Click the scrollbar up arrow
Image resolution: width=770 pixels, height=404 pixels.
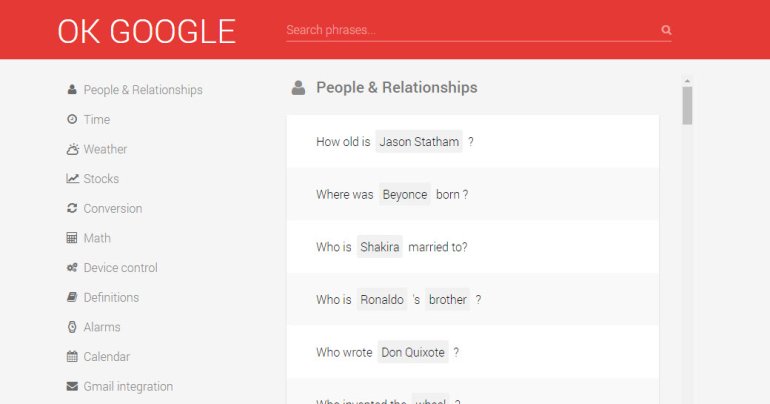pyautogui.click(x=687, y=81)
